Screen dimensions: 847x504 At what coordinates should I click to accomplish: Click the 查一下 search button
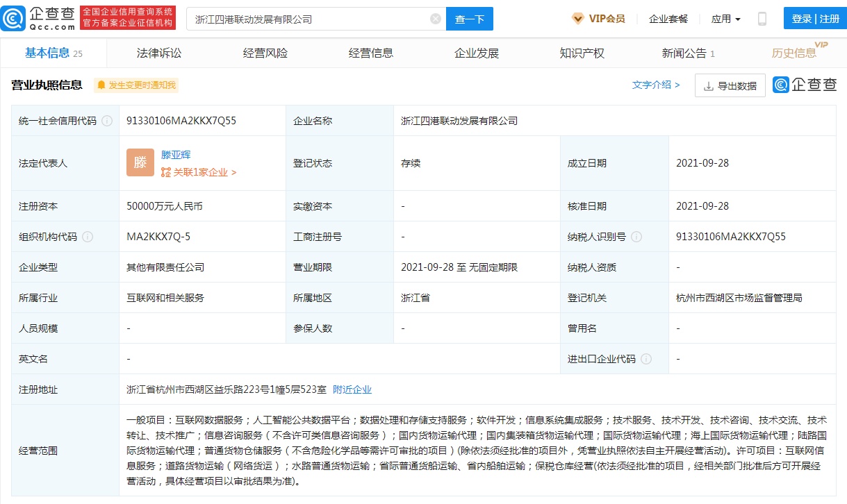(x=469, y=19)
